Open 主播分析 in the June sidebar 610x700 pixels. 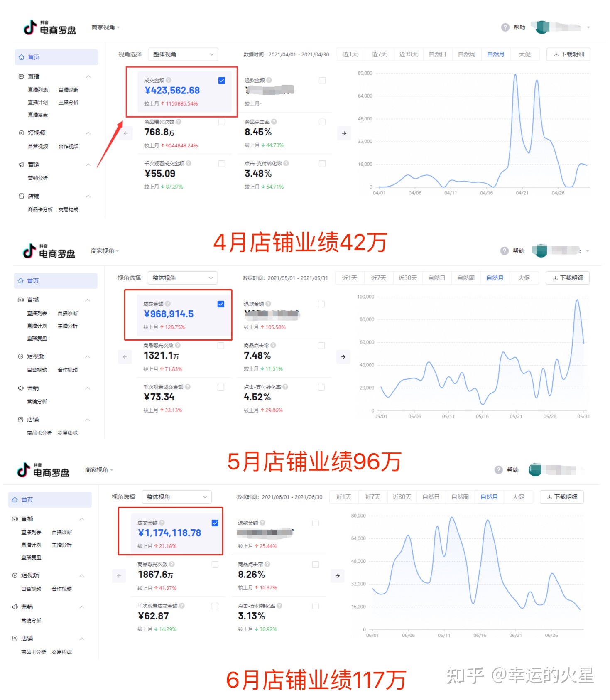(x=62, y=545)
